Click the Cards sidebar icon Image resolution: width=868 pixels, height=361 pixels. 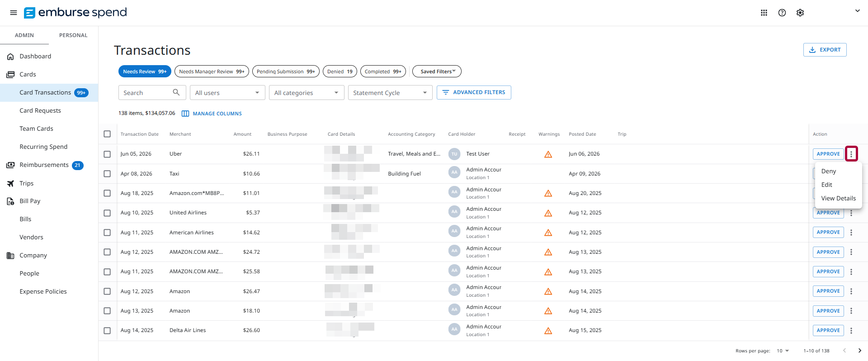coord(10,75)
